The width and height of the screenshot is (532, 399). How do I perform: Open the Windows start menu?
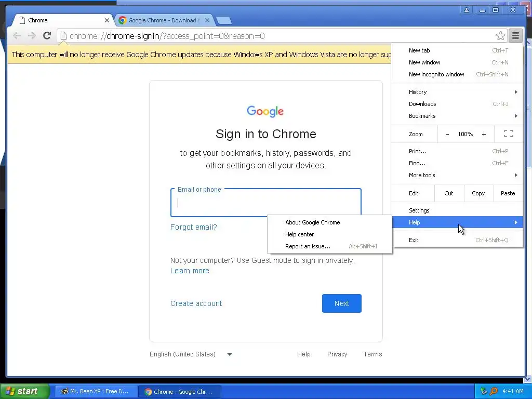pyautogui.click(x=24, y=391)
